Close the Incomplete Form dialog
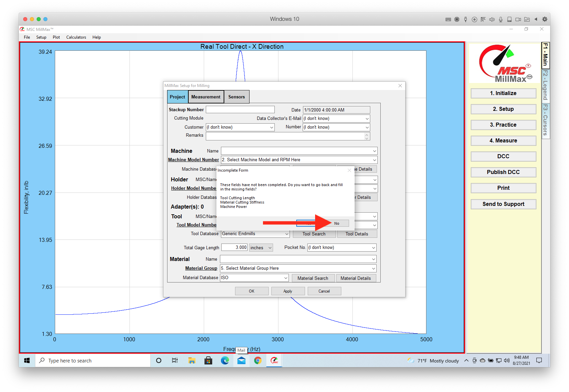Screen dimensions: 569x392 click(x=349, y=170)
